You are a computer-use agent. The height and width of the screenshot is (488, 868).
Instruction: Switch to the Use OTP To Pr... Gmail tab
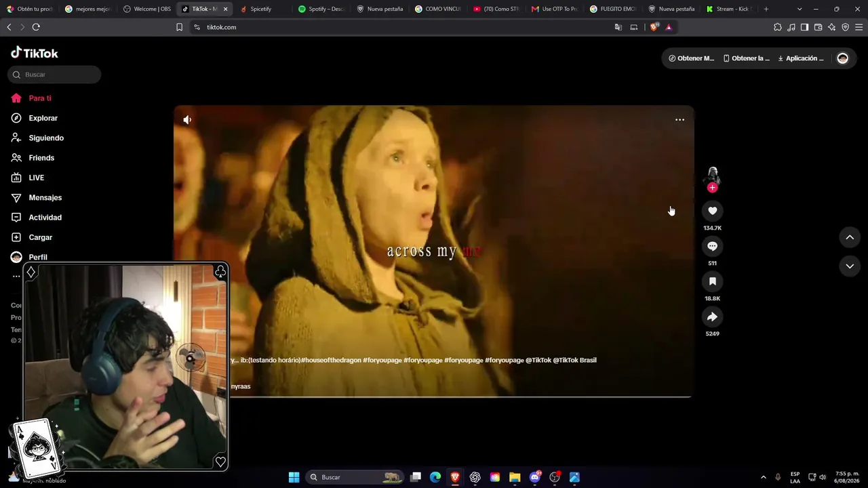[x=555, y=9]
